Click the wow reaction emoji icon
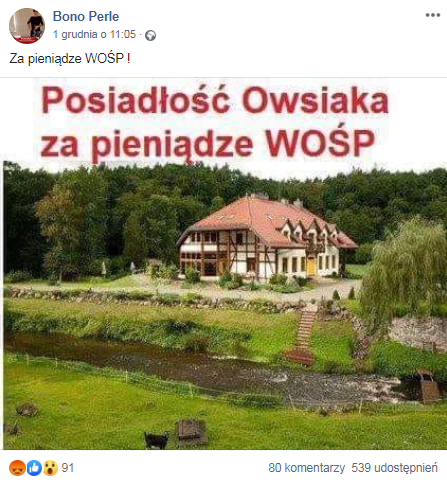 point(50,468)
